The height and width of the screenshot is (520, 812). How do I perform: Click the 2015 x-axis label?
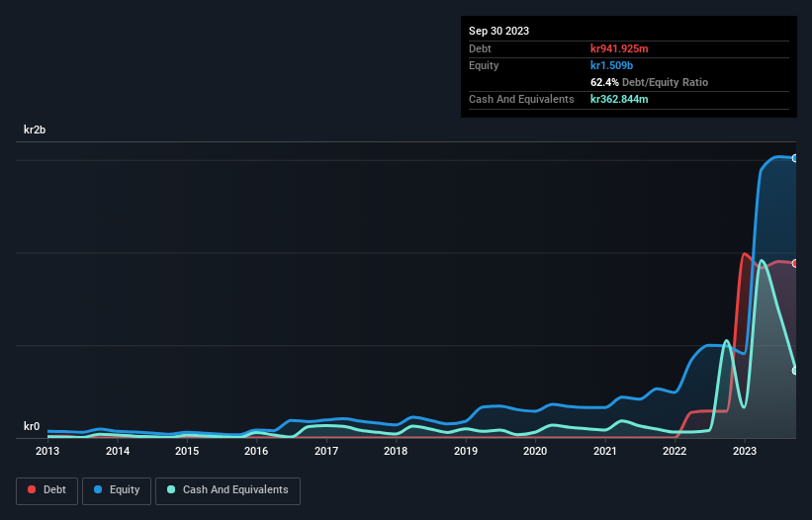click(x=187, y=451)
